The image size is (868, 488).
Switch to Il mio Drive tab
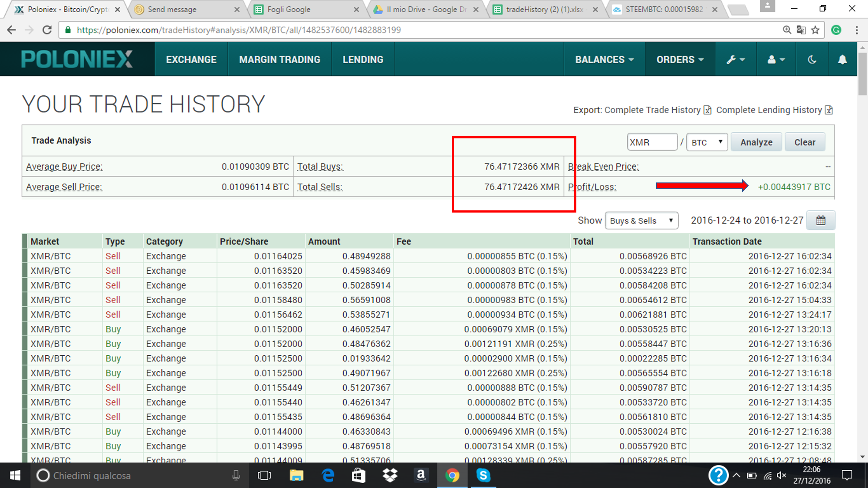425,9
